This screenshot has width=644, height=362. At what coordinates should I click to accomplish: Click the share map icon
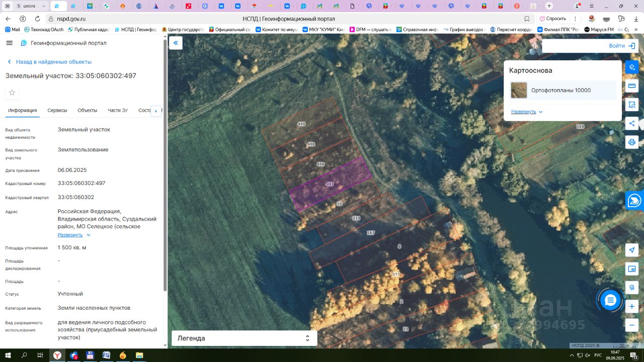coord(632,124)
